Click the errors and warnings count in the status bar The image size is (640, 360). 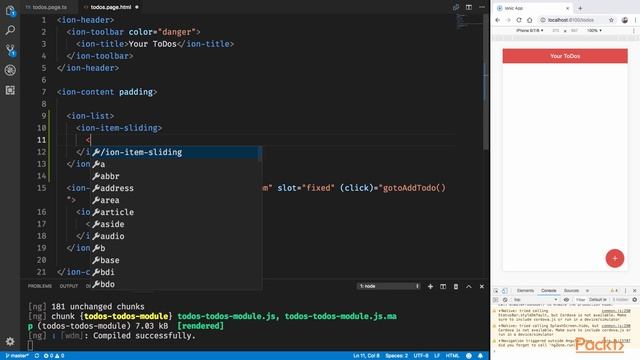tap(54, 356)
